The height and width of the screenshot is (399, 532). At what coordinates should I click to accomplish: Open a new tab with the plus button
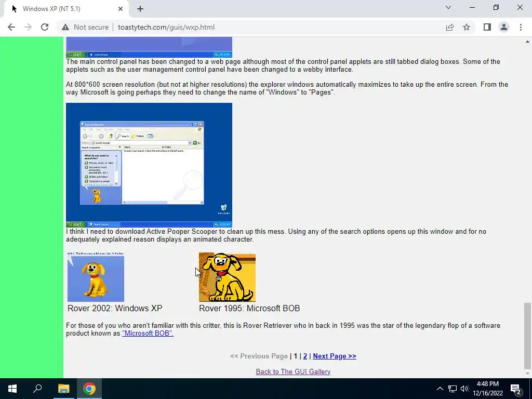[x=140, y=9]
